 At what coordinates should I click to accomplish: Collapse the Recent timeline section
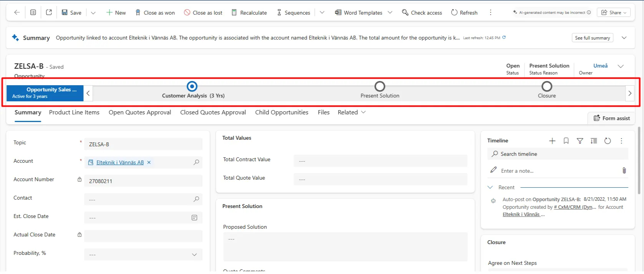pyautogui.click(x=490, y=187)
